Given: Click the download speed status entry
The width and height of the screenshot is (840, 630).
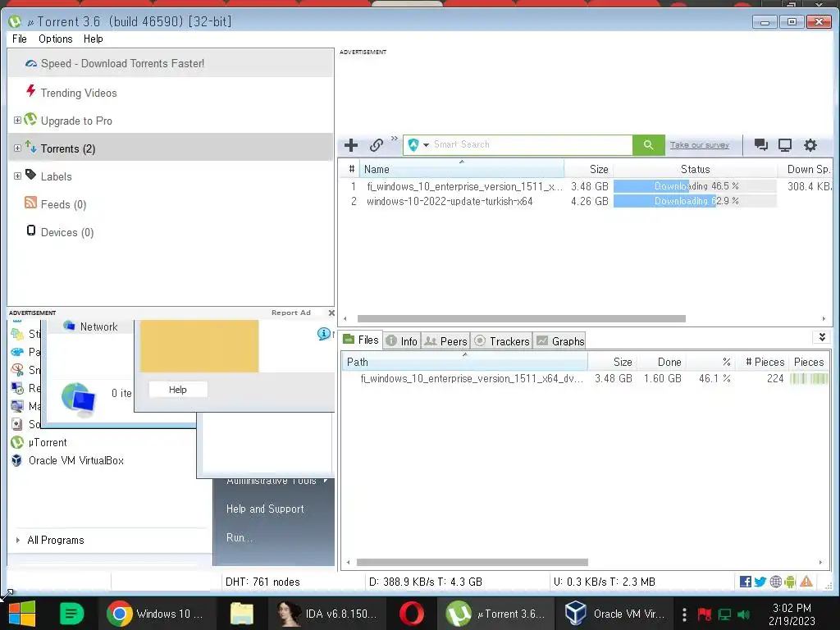Looking at the screenshot, I should pyautogui.click(x=426, y=582).
